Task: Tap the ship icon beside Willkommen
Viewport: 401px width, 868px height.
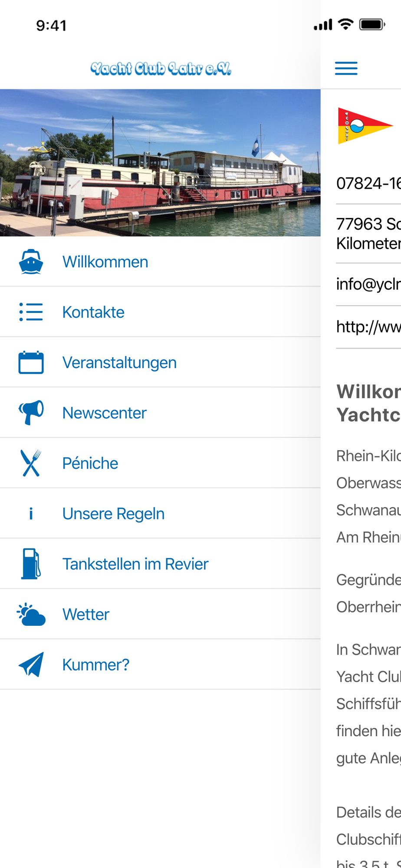Action: coord(31,262)
